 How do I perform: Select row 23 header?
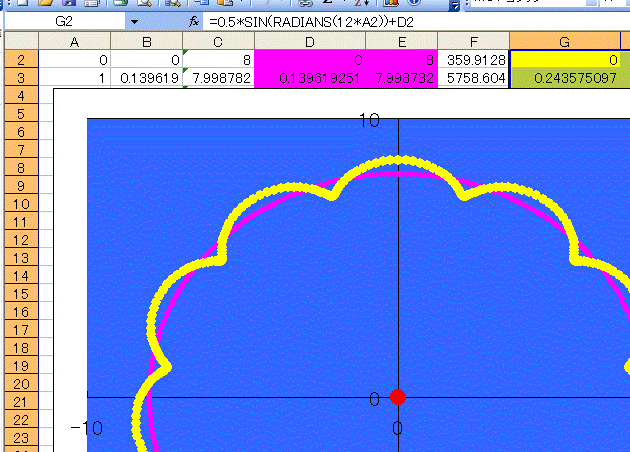[x=21, y=438]
